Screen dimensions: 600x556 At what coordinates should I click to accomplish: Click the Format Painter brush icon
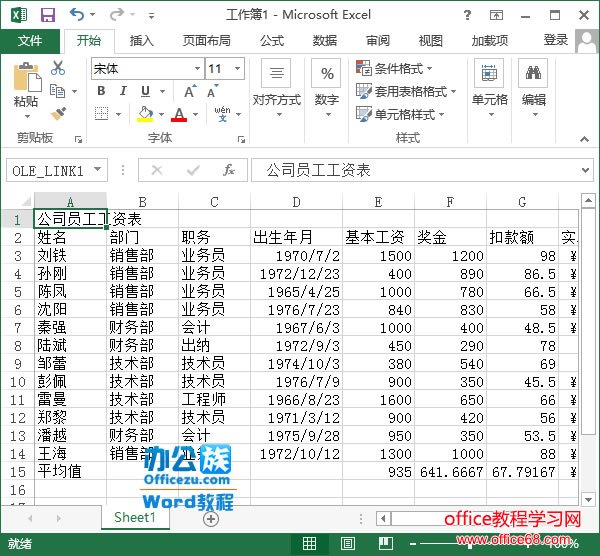pos(58,113)
